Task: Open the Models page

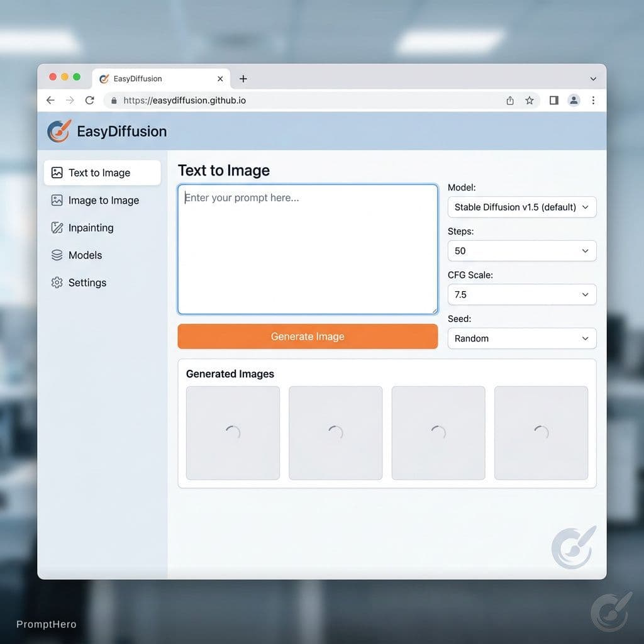Action: point(103,255)
